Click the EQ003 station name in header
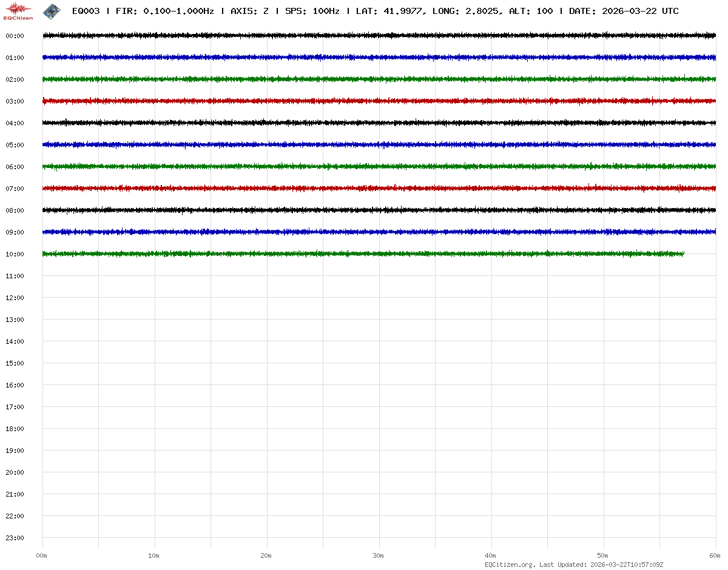 (x=86, y=12)
